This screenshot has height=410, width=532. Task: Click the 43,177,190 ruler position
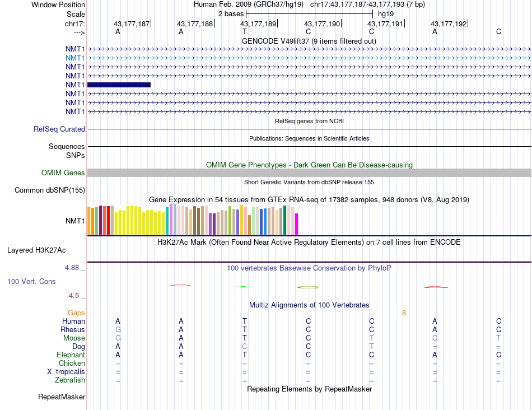click(x=322, y=24)
